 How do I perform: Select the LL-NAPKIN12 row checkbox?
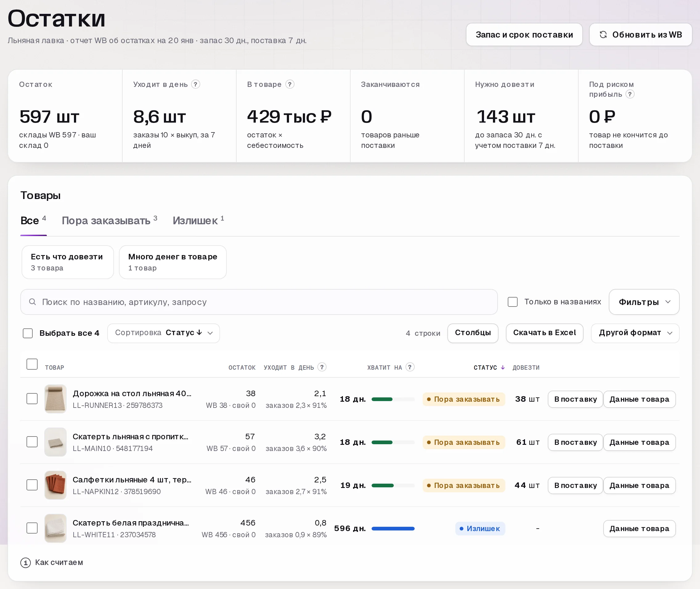coord(32,485)
